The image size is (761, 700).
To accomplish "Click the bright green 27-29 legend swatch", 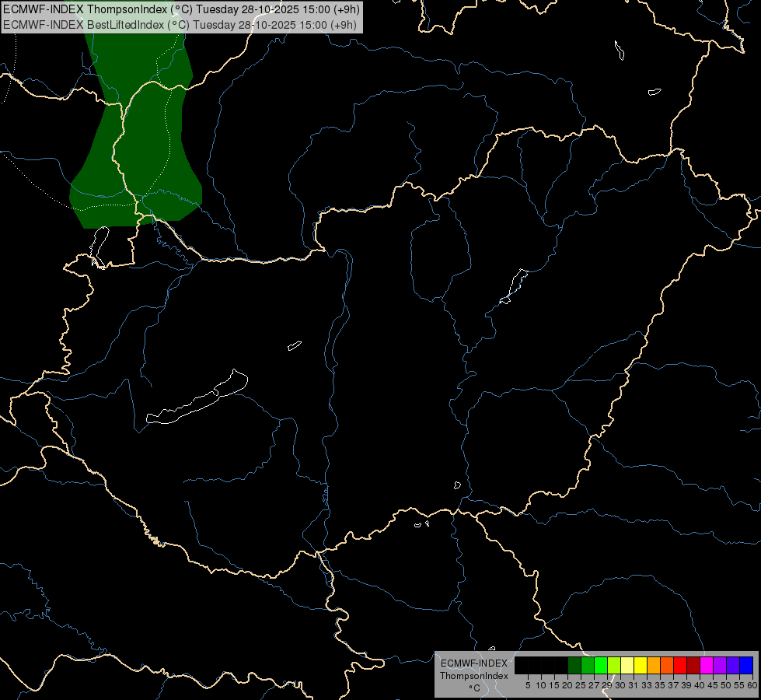I will [601, 666].
